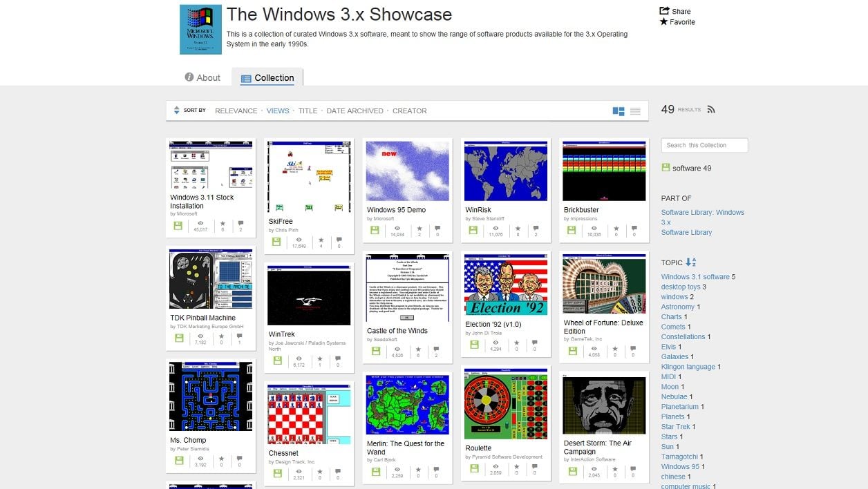Click the favorites star under Brickbuster
Viewport: 868px width, 489px height.
click(616, 227)
